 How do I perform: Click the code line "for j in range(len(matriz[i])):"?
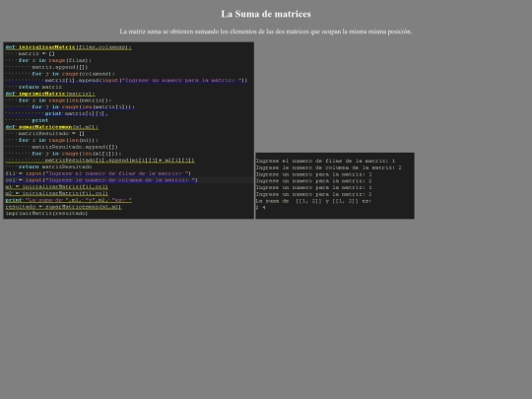[x=83, y=106]
